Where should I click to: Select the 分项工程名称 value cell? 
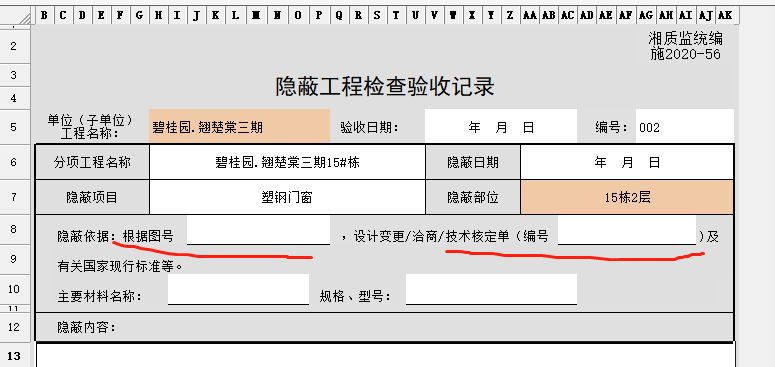click(x=287, y=162)
